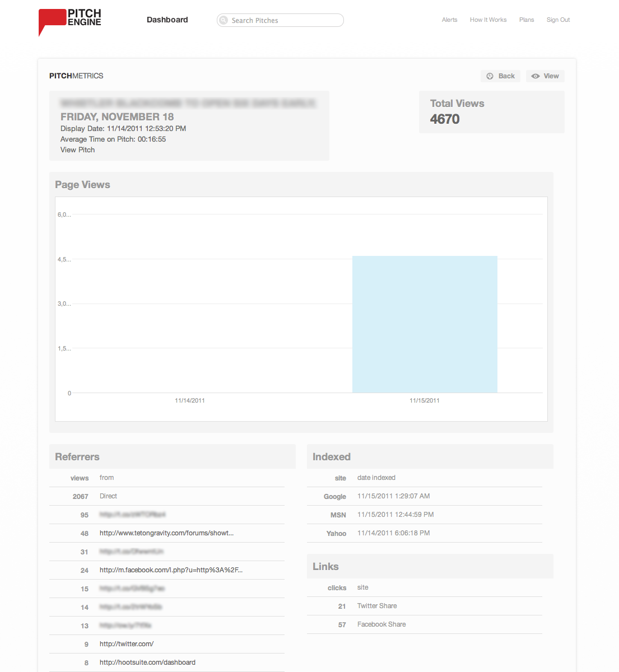Open the Alerts menu item
The height and width of the screenshot is (672, 619).
coord(449,20)
